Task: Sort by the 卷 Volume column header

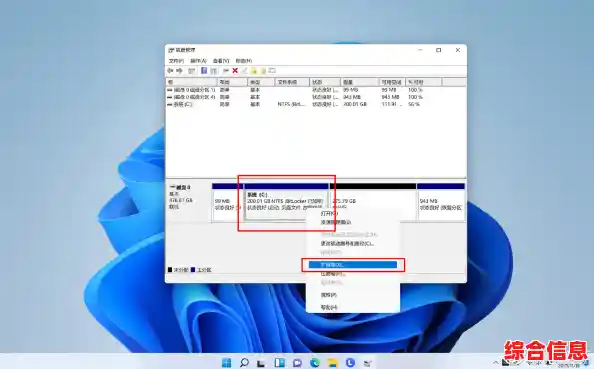Action: point(191,82)
